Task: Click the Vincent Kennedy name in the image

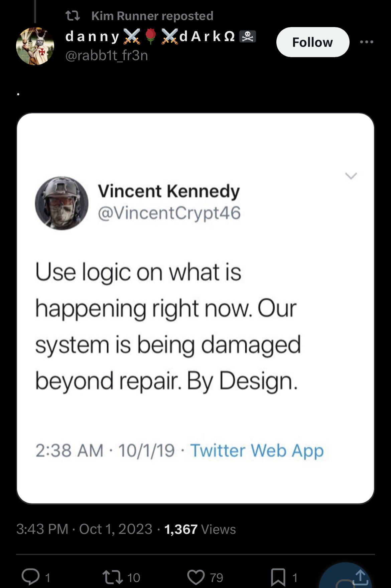Action: pyautogui.click(x=169, y=191)
